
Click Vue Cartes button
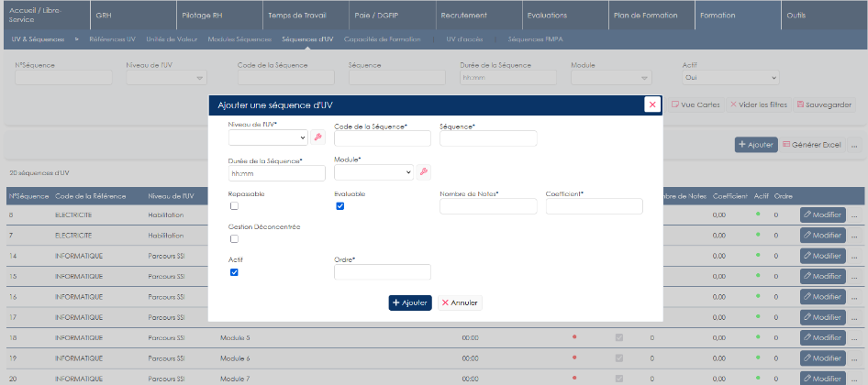[696, 104]
